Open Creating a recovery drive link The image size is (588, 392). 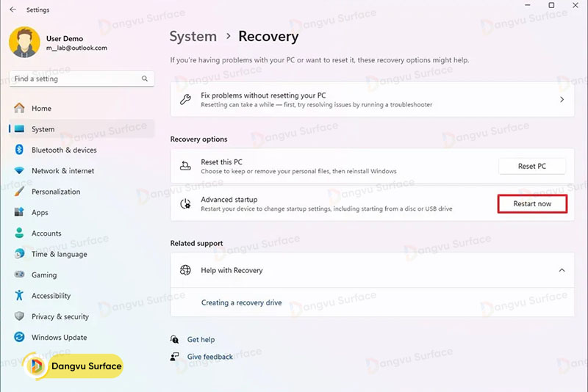click(x=241, y=302)
